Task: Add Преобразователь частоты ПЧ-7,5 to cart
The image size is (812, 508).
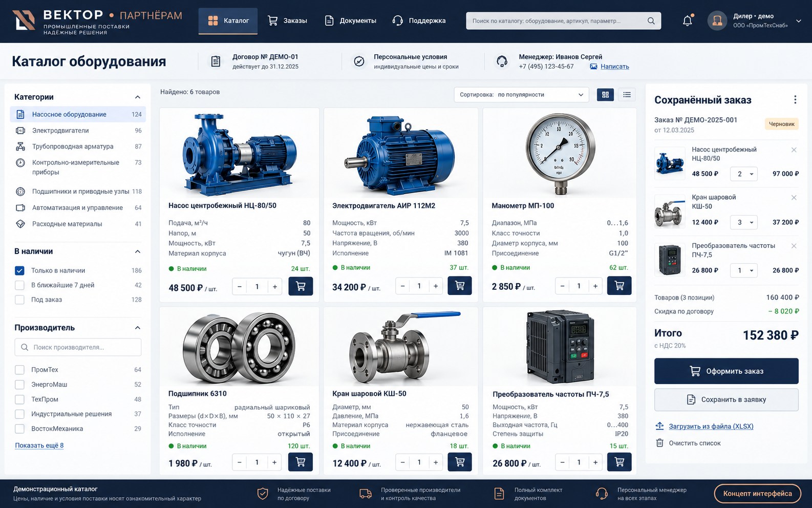Action: click(619, 462)
